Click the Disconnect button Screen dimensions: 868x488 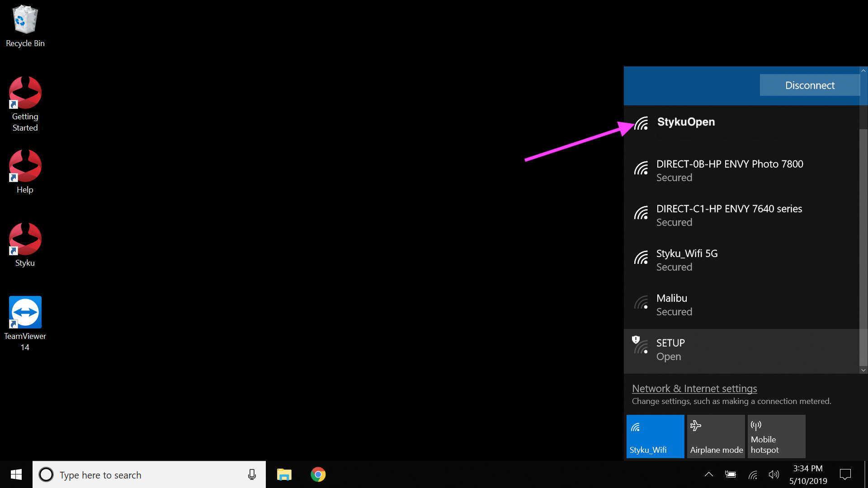click(x=809, y=85)
